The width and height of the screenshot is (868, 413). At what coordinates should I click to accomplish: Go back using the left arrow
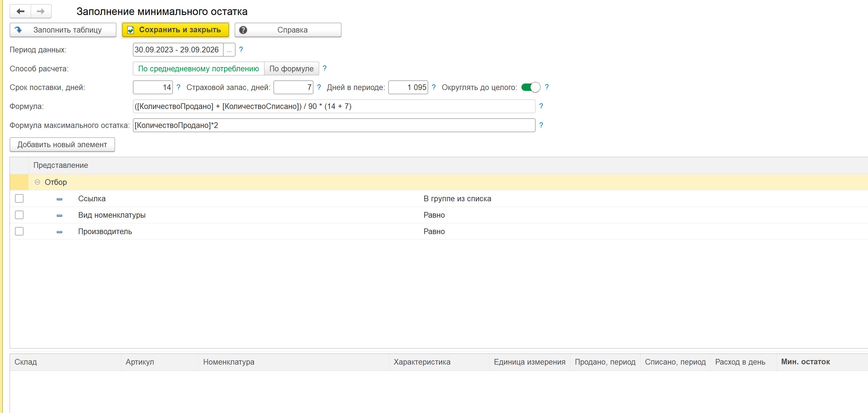21,11
